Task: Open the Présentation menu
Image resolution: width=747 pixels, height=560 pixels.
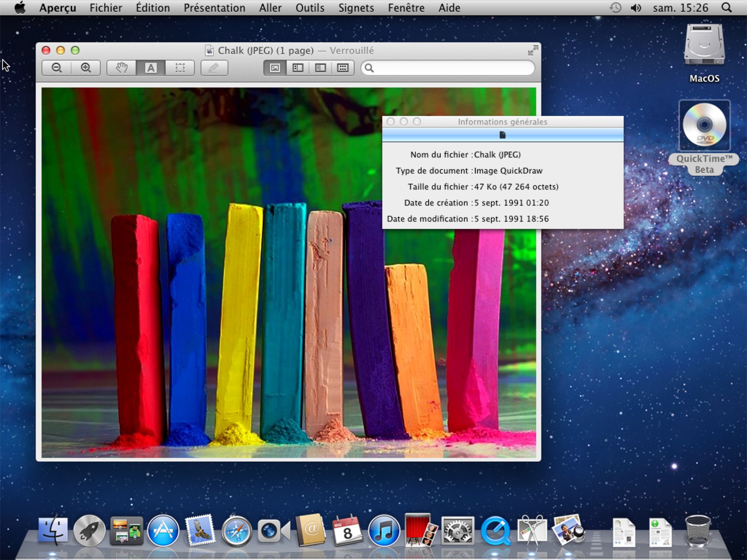Action: coord(214,8)
